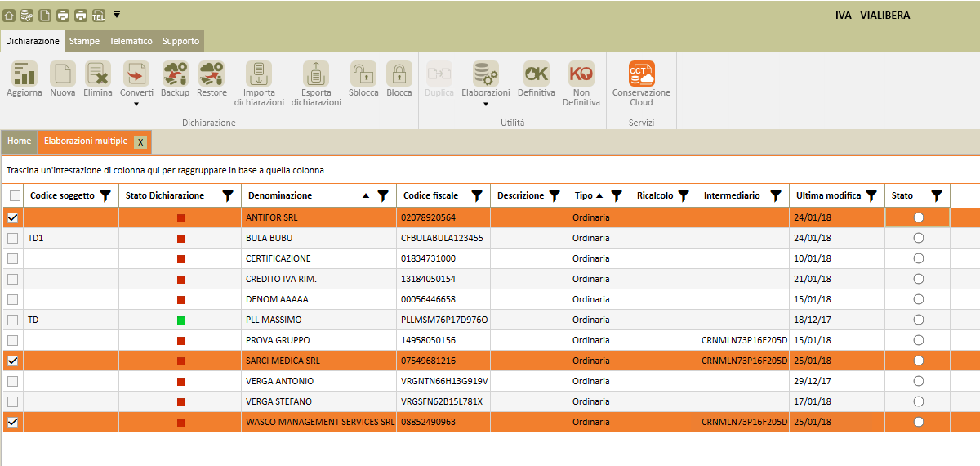Viewport: 980px width, 466px height.
Task: Click the Elaborazioni icon
Action: coord(486,74)
